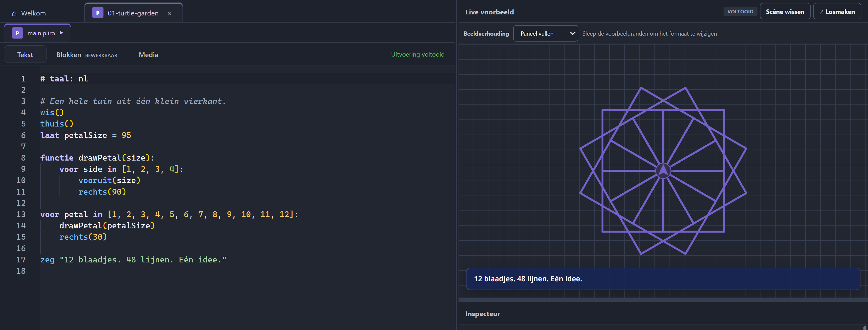Click the vooruit(size) code line
868x330 pixels.
pos(109,180)
